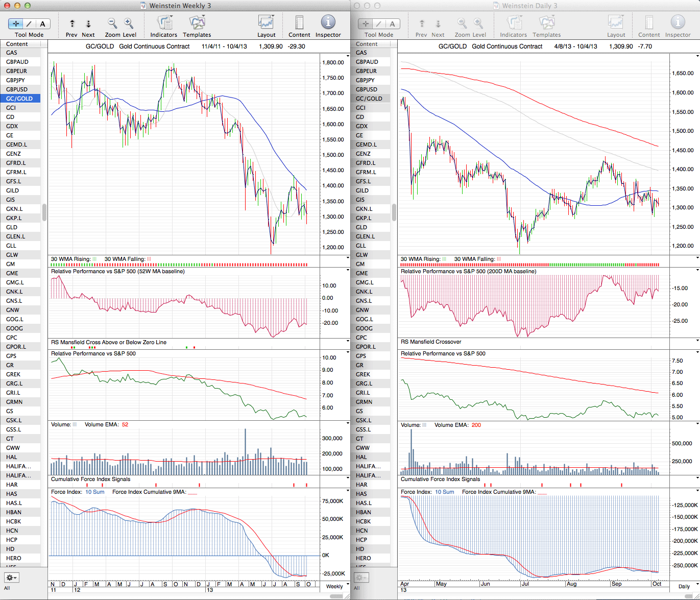Viewport: 700px width, 600px height.
Task: Select GOOG in the Daily window symbol list
Action: pyautogui.click(x=364, y=328)
